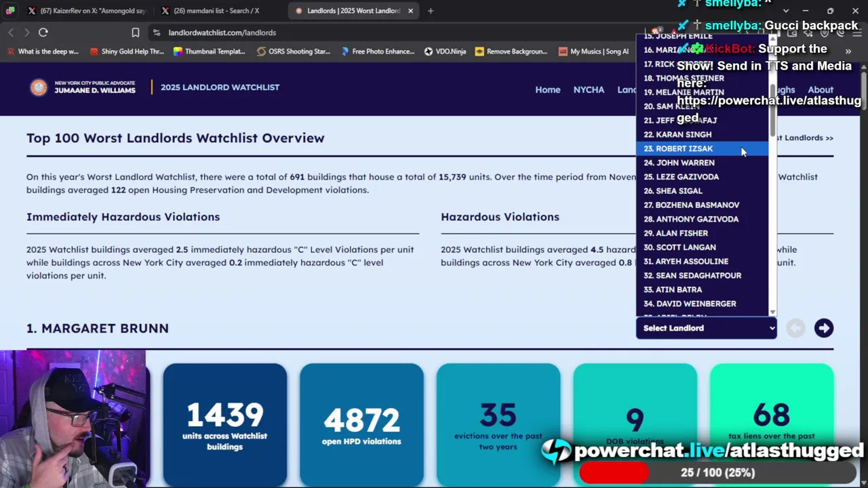
Task: Select 24. John Warren from the list
Action: point(702,163)
